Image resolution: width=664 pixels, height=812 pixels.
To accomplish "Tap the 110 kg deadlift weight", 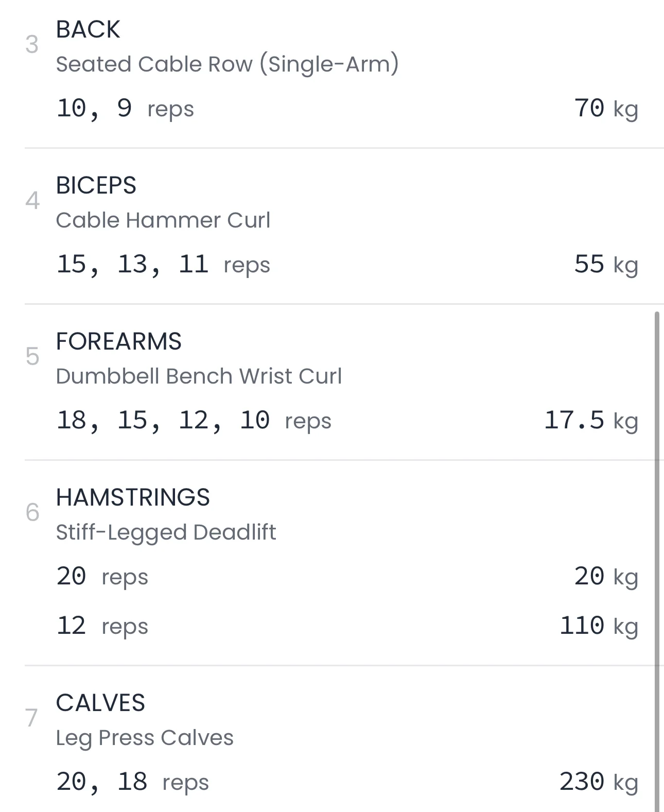I will pyautogui.click(x=599, y=626).
